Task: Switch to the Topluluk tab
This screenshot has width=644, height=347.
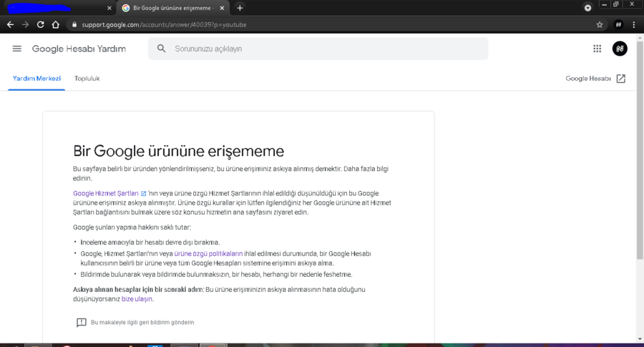Action: 87,79
